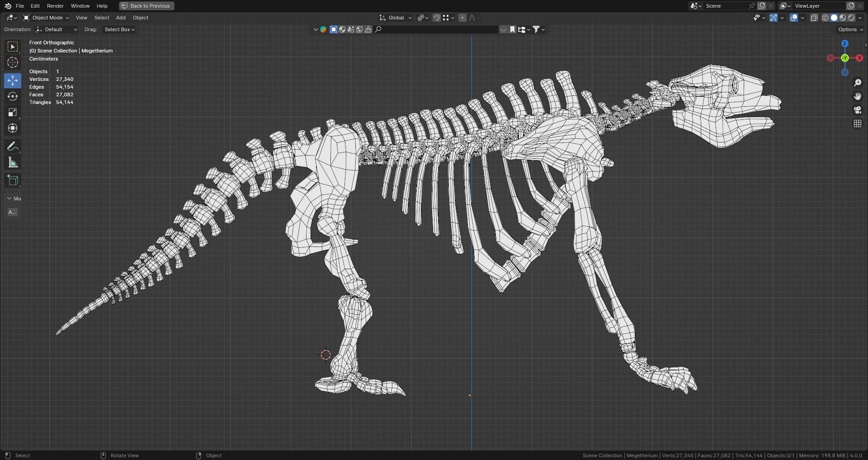868x460 pixels.
Task: Click Back to Previous button
Action: pos(146,6)
